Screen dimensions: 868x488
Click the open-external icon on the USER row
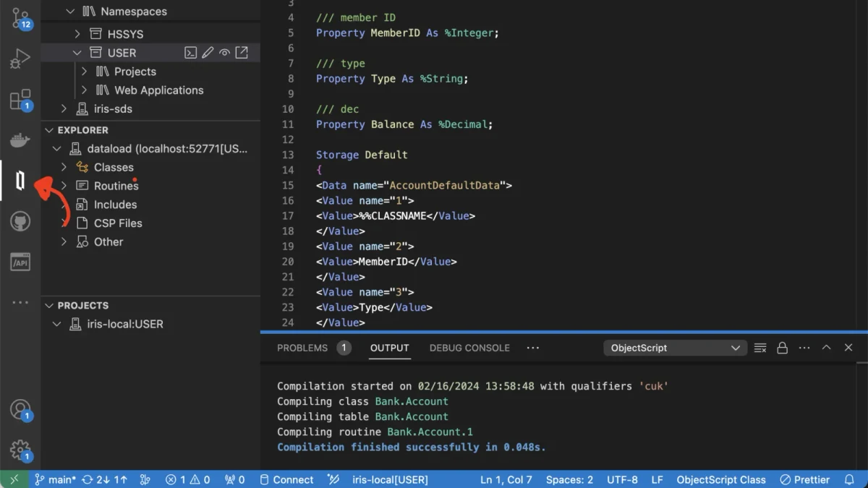click(242, 53)
